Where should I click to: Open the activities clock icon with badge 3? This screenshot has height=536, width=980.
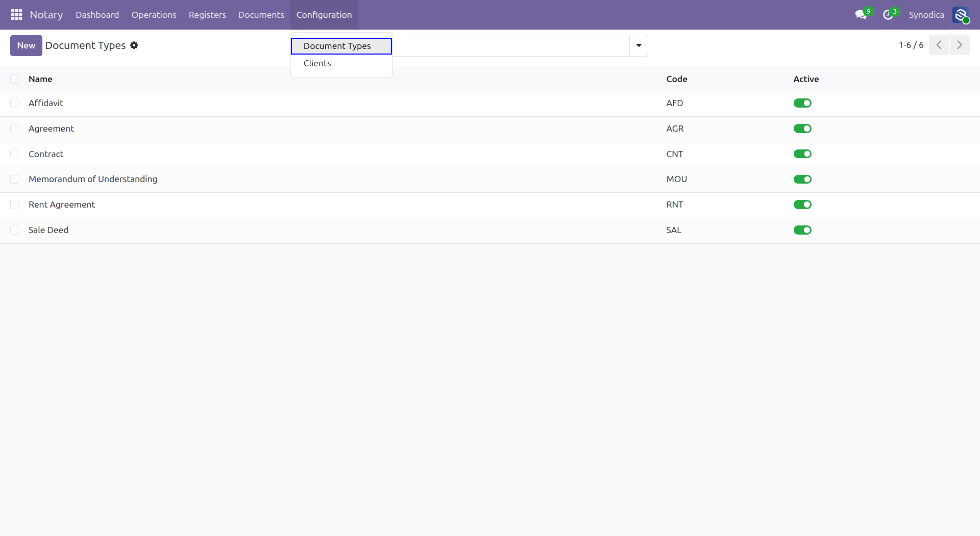coord(888,15)
